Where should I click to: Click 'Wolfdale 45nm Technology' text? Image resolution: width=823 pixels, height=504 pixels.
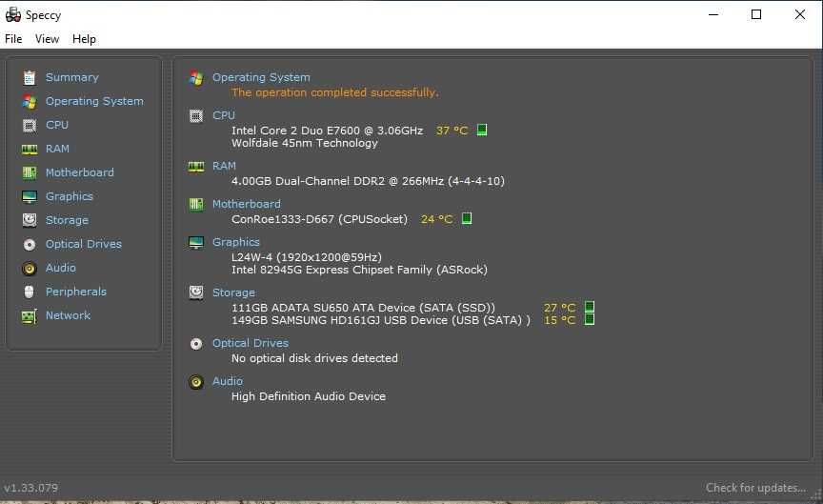(305, 143)
